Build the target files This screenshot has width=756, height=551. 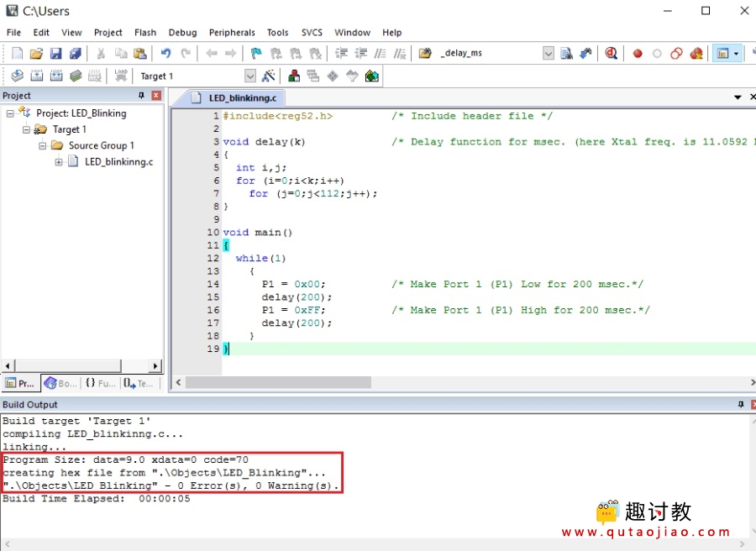[x=37, y=76]
